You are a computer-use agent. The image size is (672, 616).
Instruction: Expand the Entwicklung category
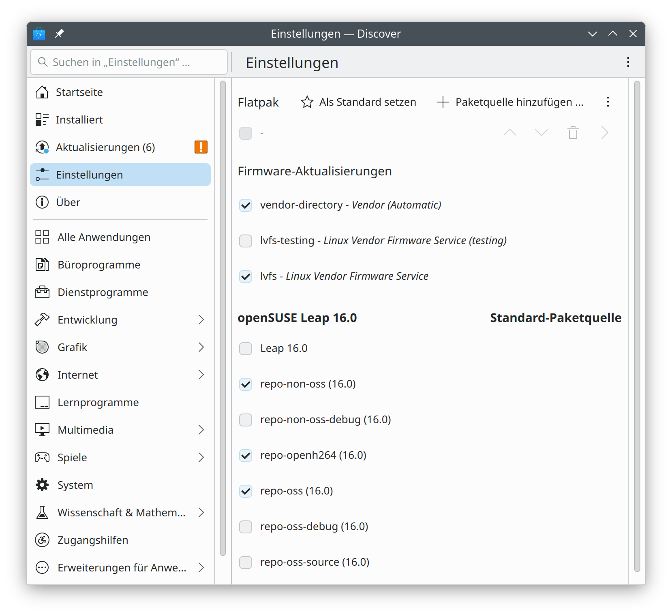201,320
